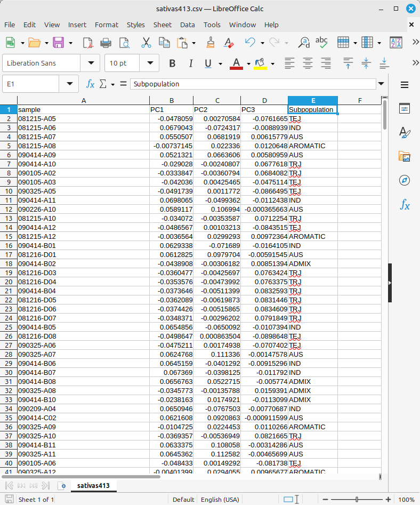This screenshot has width=420, height=505.
Task: Open Find and Replace icon
Action: click(x=304, y=43)
